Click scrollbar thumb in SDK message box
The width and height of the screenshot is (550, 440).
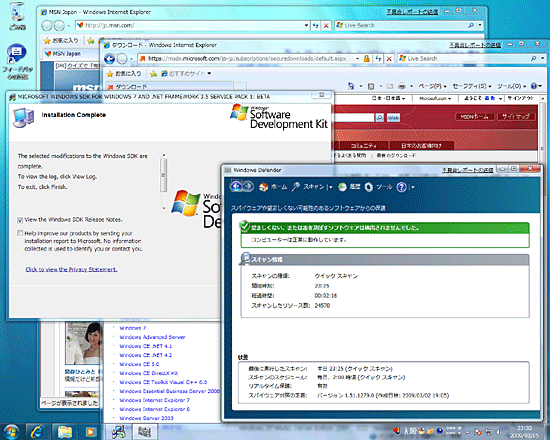163,175
